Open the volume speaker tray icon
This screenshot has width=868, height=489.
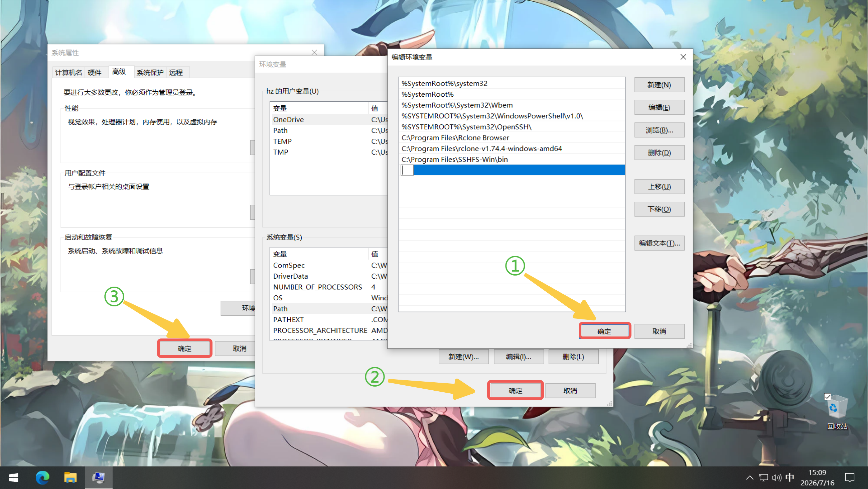click(x=776, y=478)
